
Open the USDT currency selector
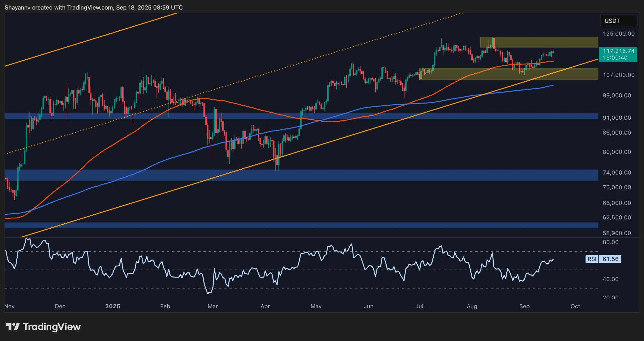(x=618, y=21)
